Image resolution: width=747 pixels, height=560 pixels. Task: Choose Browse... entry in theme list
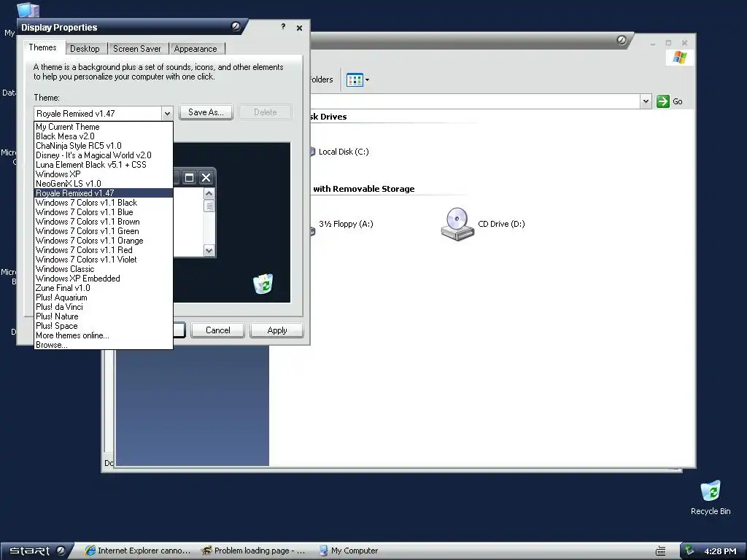pos(104,345)
